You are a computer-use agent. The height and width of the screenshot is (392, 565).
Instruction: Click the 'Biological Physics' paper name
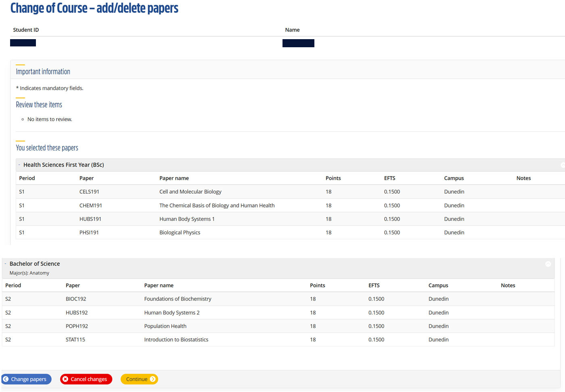(180, 233)
